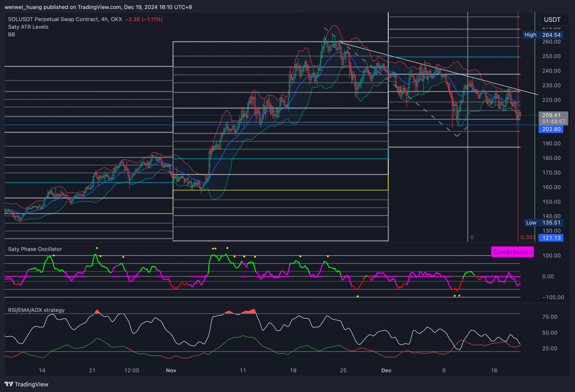575x392 pixels.
Task: Click the 250.00 price scale label
Action: pyautogui.click(x=551, y=56)
